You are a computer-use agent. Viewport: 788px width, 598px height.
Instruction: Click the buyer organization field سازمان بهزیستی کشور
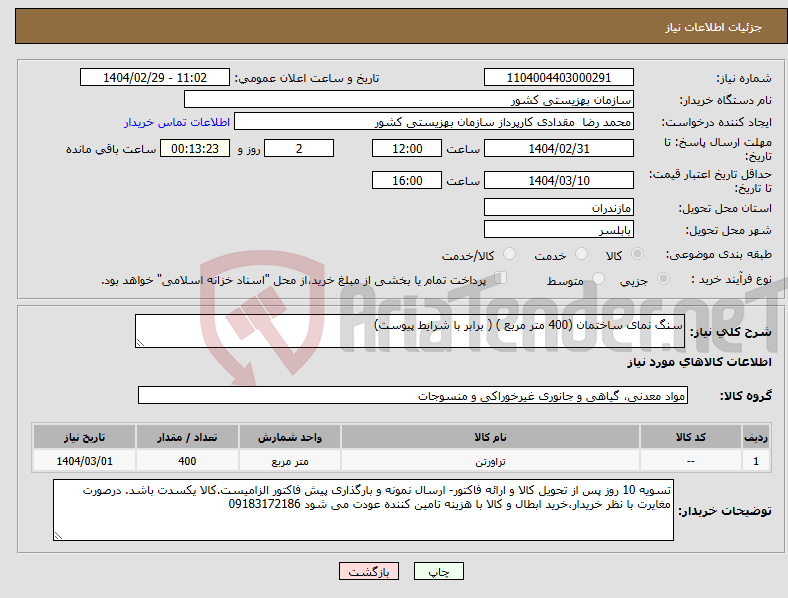pos(409,99)
